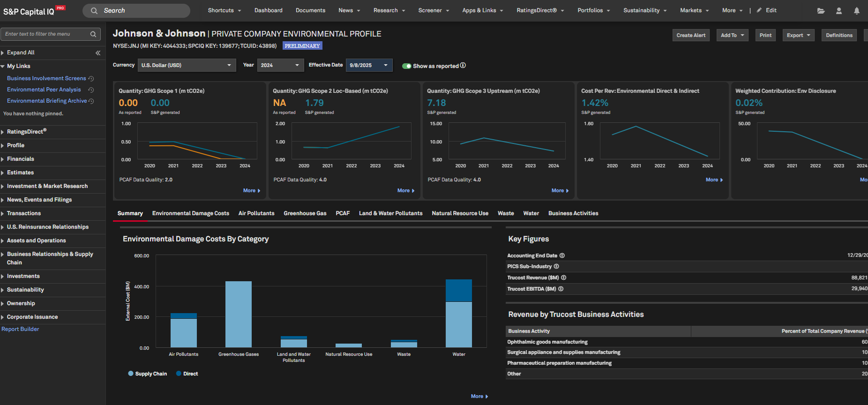Screen dimensions: 868x405
Task: Click the menu filter text field
Action: point(45,34)
